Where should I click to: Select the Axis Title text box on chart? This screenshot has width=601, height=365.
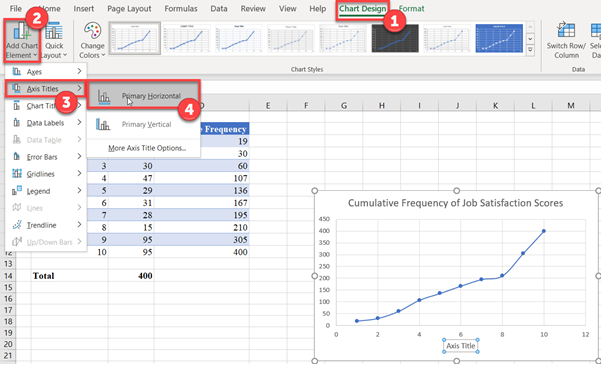pyautogui.click(x=460, y=346)
